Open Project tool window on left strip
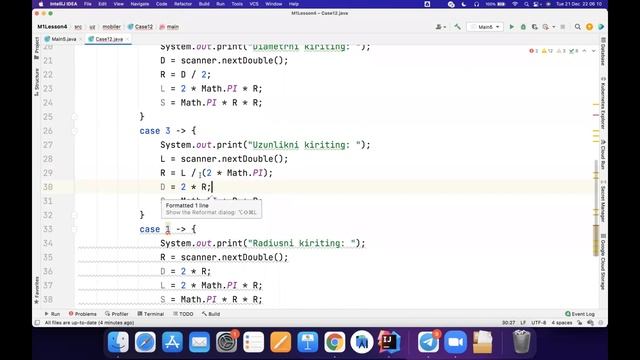The image size is (640, 360). tap(37, 48)
